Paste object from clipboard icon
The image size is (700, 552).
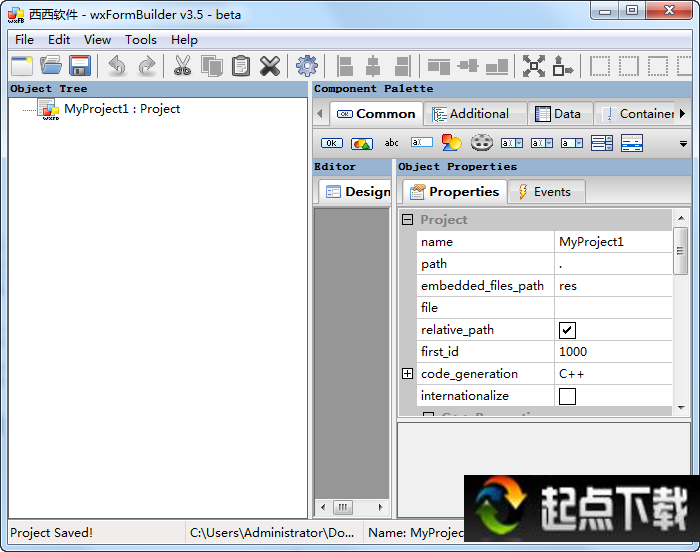point(241,66)
